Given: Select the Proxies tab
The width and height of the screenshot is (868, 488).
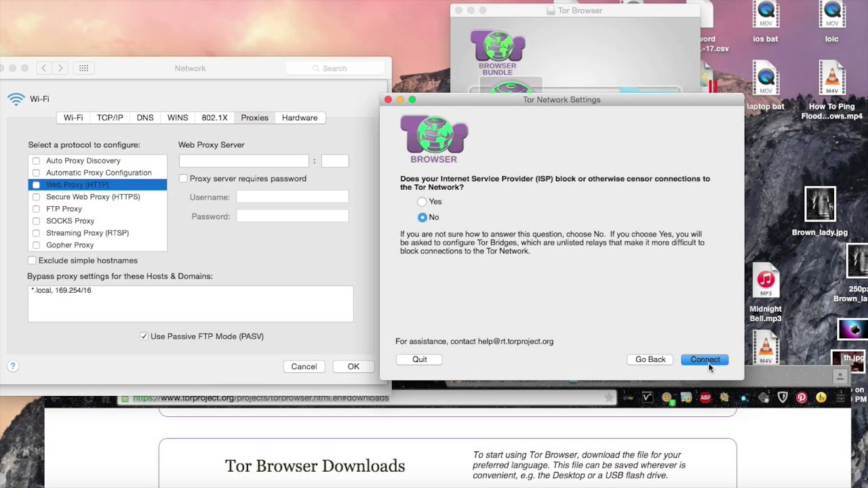Looking at the screenshot, I should (x=254, y=117).
